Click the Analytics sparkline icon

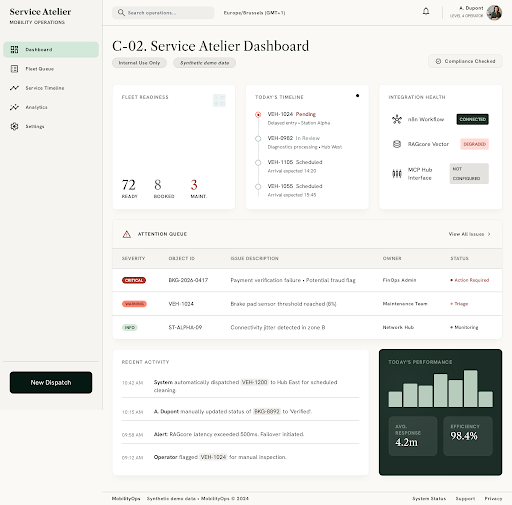(14, 107)
